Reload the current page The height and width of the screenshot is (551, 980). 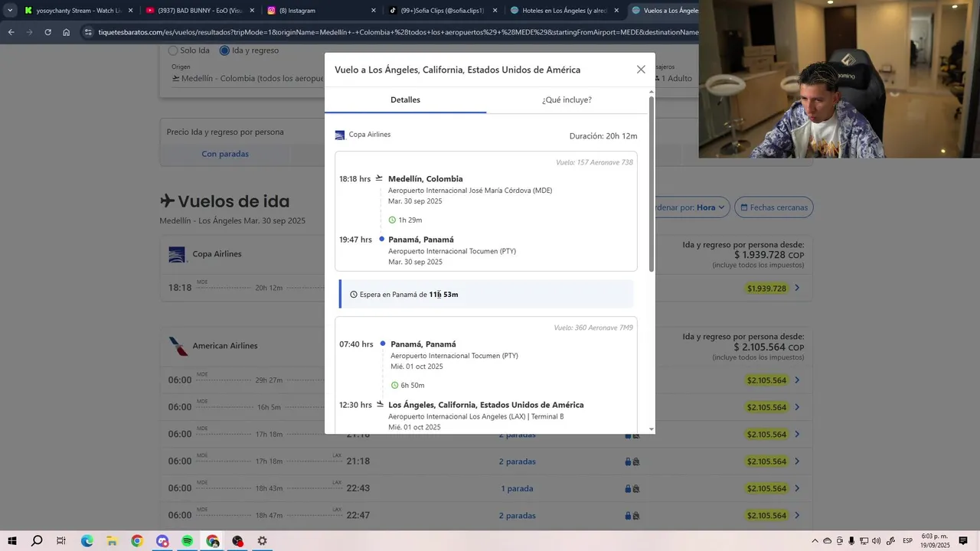pyautogui.click(x=47, y=32)
